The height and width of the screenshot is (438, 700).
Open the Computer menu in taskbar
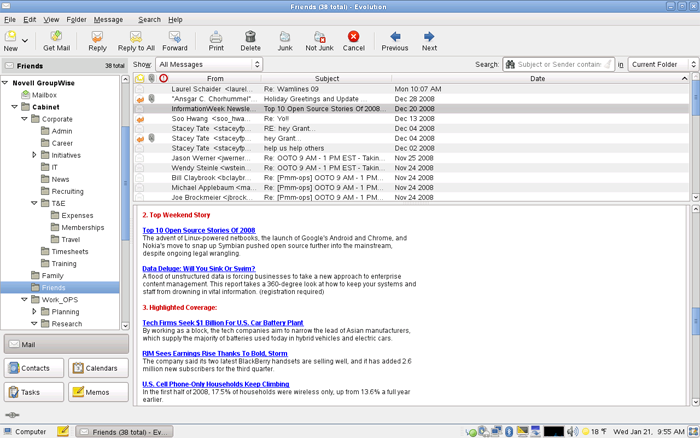pos(25,431)
